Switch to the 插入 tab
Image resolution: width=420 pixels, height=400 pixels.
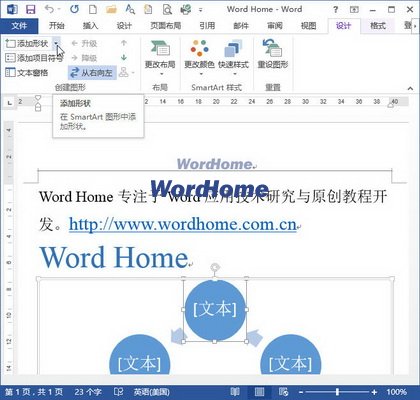coord(90,26)
